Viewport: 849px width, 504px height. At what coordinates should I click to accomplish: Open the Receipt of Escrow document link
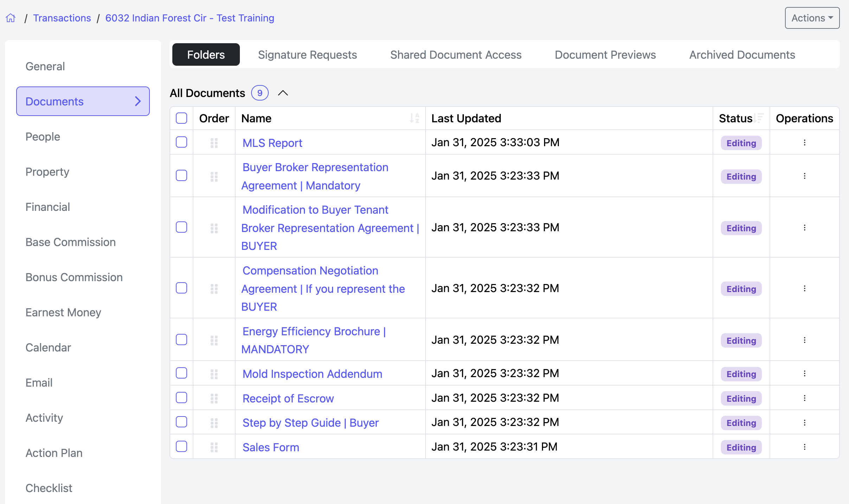pyautogui.click(x=288, y=398)
